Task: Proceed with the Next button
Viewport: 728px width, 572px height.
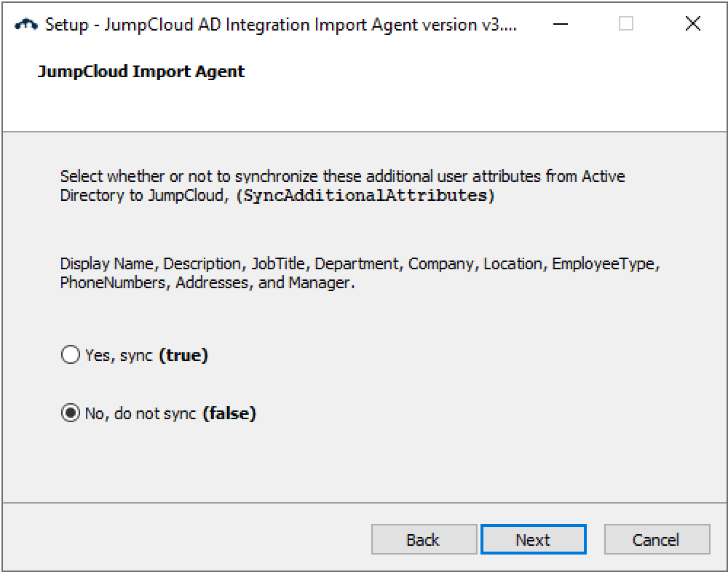Action: (533, 539)
